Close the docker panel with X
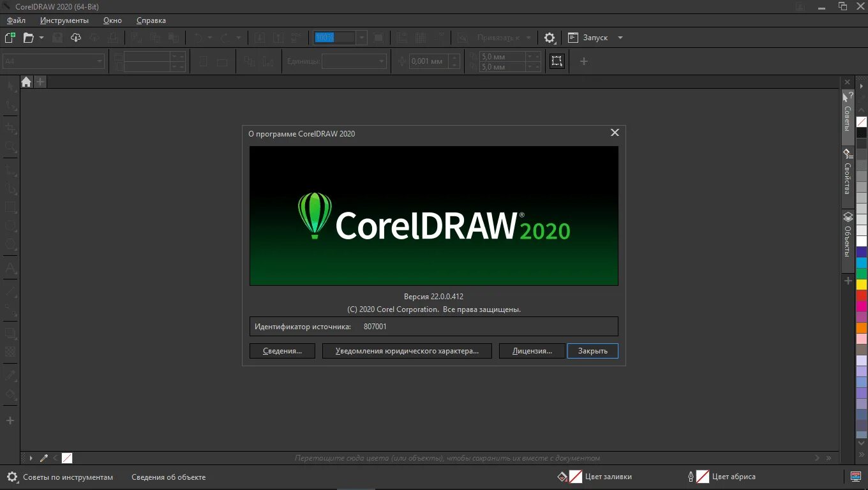The height and width of the screenshot is (490, 868). (x=848, y=82)
